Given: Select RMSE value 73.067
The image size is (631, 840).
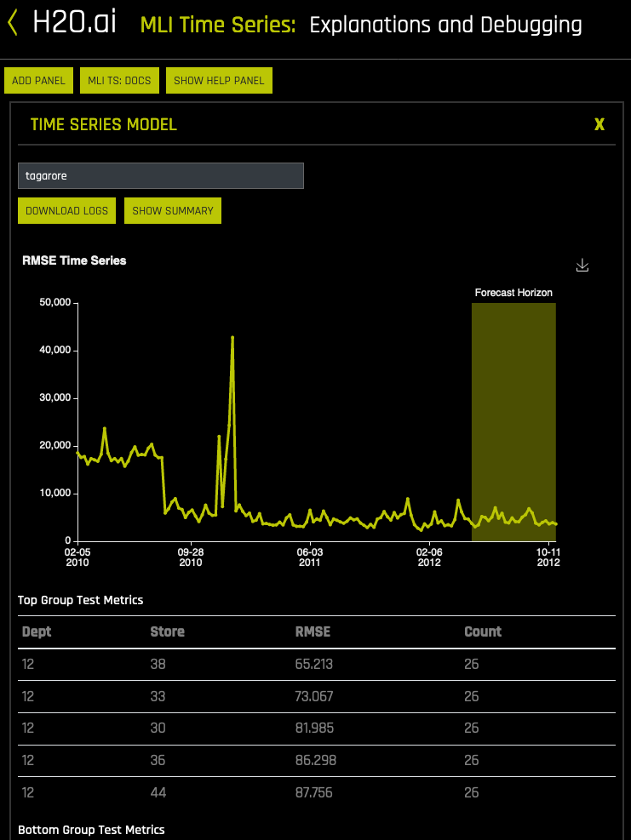Looking at the screenshot, I should click(314, 696).
